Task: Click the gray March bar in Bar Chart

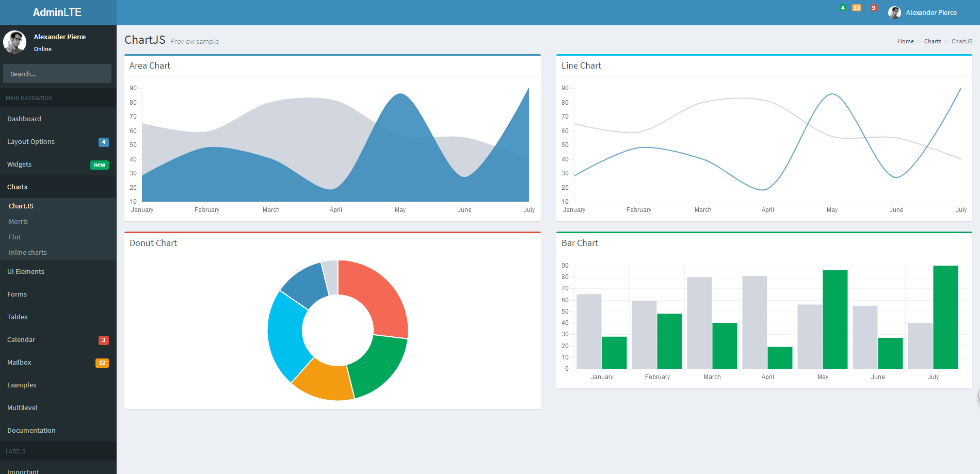Action: 699,323
